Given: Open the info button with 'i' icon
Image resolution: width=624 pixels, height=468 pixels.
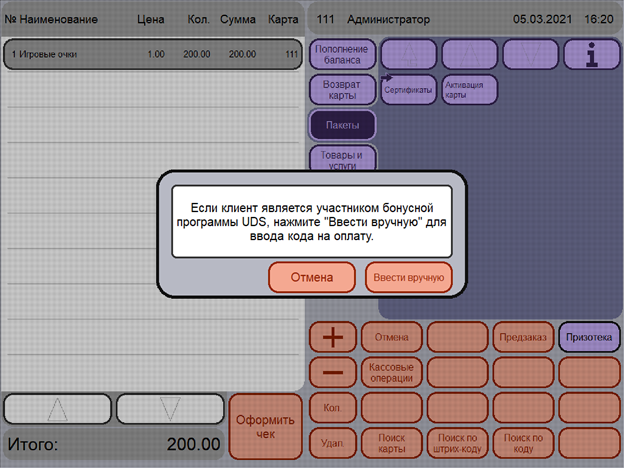Looking at the screenshot, I should point(592,54).
